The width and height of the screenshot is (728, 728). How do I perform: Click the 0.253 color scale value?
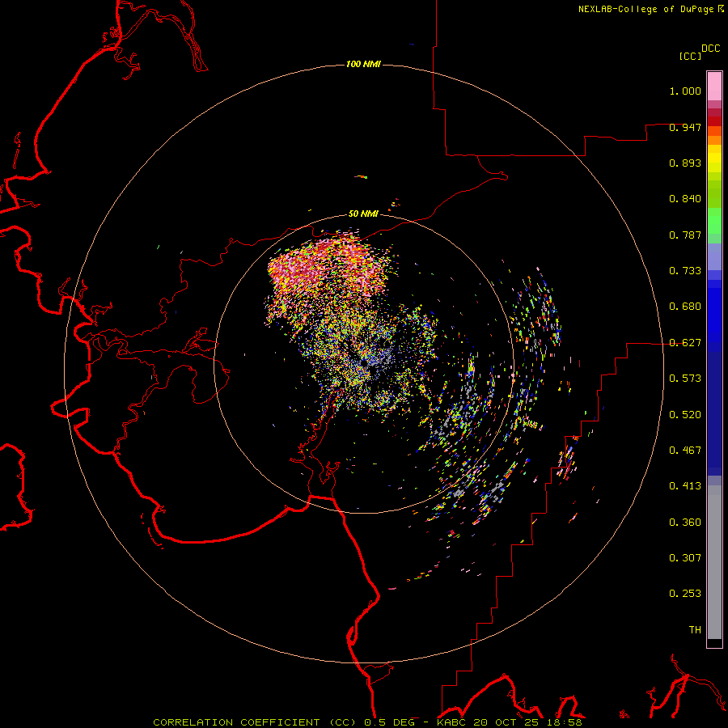[x=685, y=594]
